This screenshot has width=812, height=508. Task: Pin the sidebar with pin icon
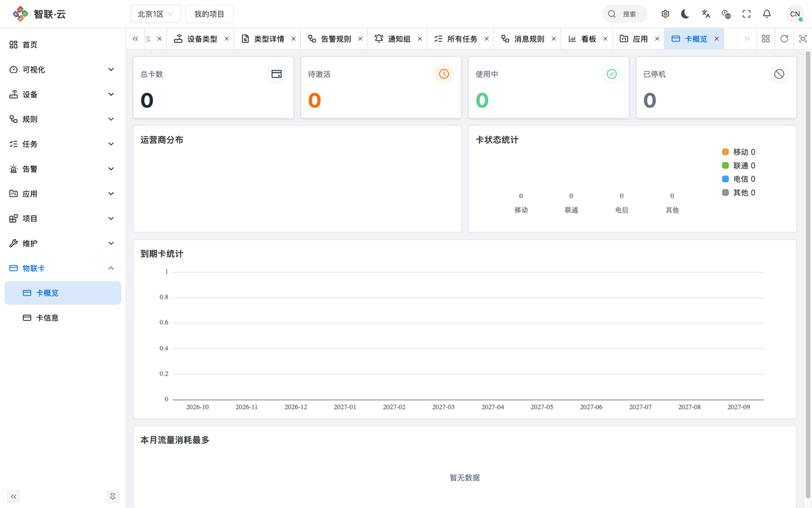coord(113,497)
